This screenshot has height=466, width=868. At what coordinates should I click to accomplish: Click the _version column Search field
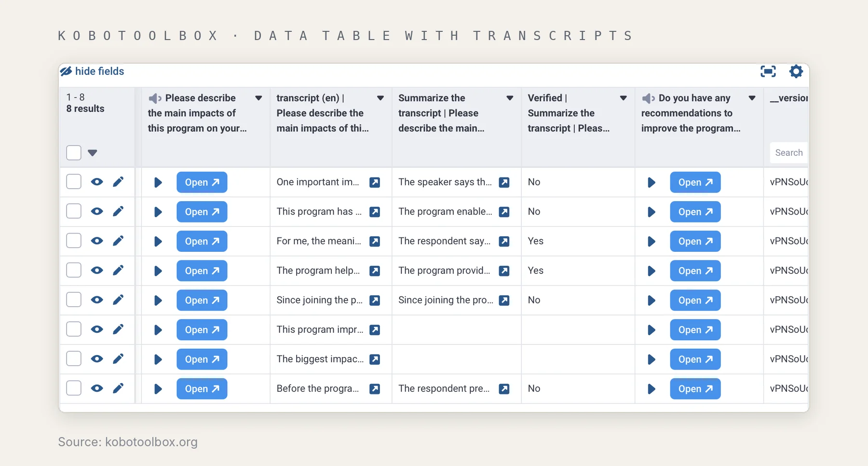point(789,153)
